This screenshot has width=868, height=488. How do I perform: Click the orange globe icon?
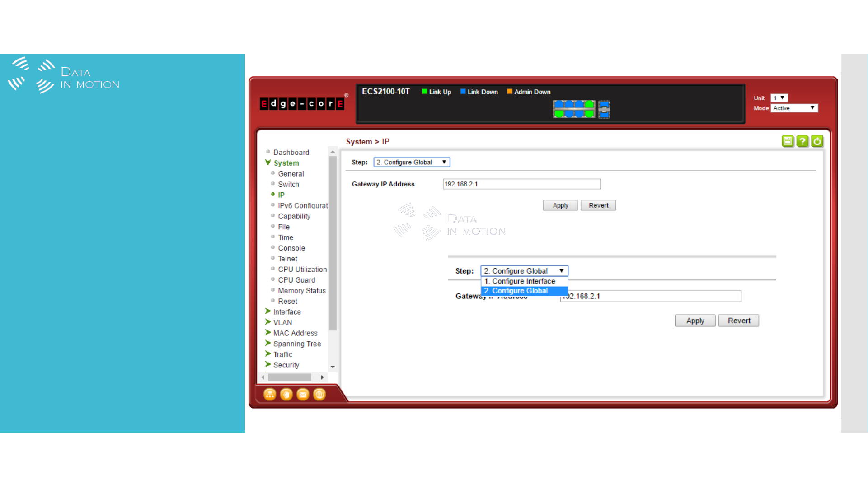tap(319, 395)
